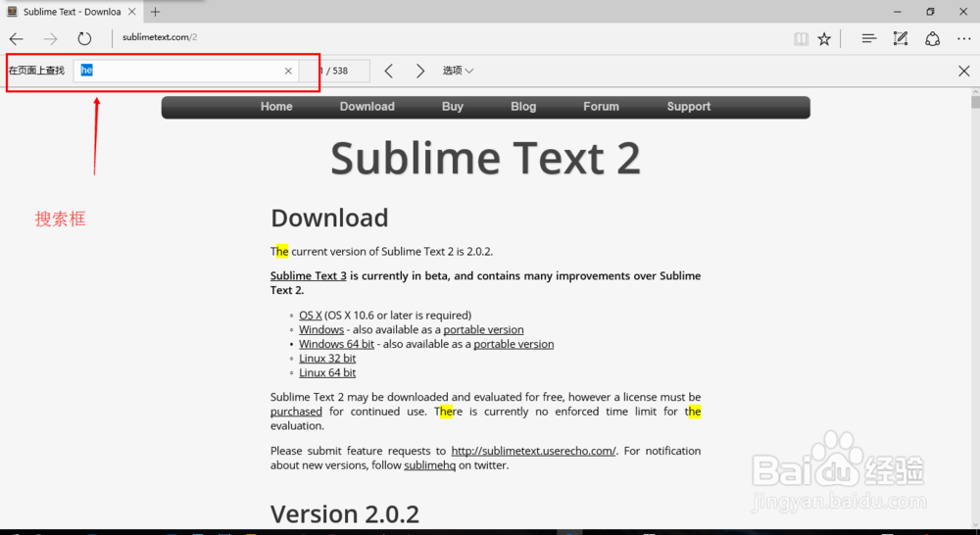
Task: Download the Linux 64 bit link
Action: 327,372
